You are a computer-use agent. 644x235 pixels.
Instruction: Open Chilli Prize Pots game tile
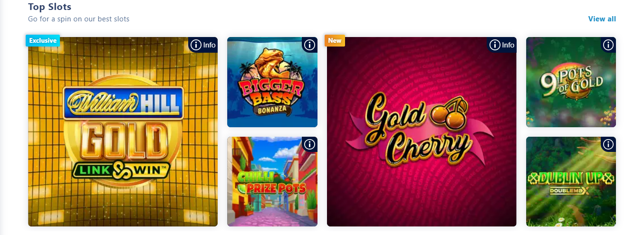pos(272,181)
